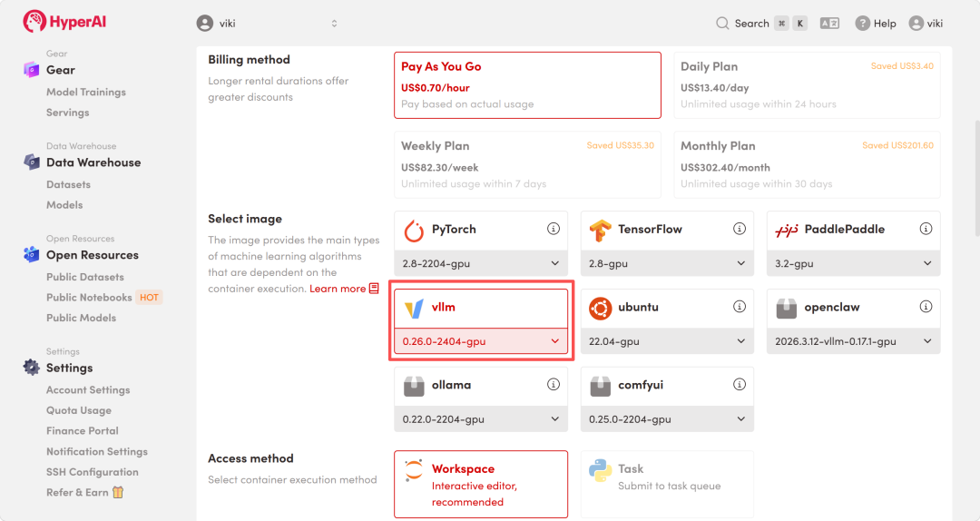Open Quota Usage page
Image resolution: width=980 pixels, height=521 pixels.
pyautogui.click(x=79, y=410)
